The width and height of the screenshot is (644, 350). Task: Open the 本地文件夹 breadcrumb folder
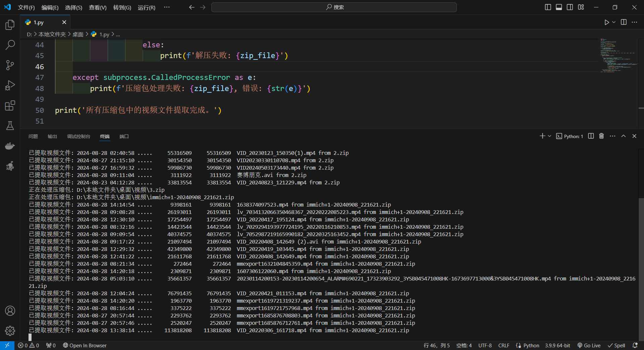tap(52, 34)
